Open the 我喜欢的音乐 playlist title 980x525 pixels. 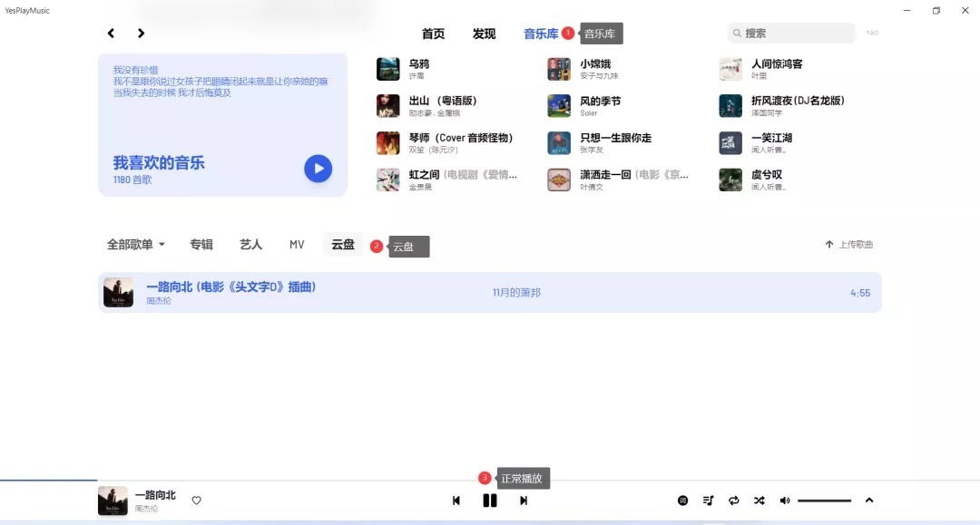[x=159, y=163]
